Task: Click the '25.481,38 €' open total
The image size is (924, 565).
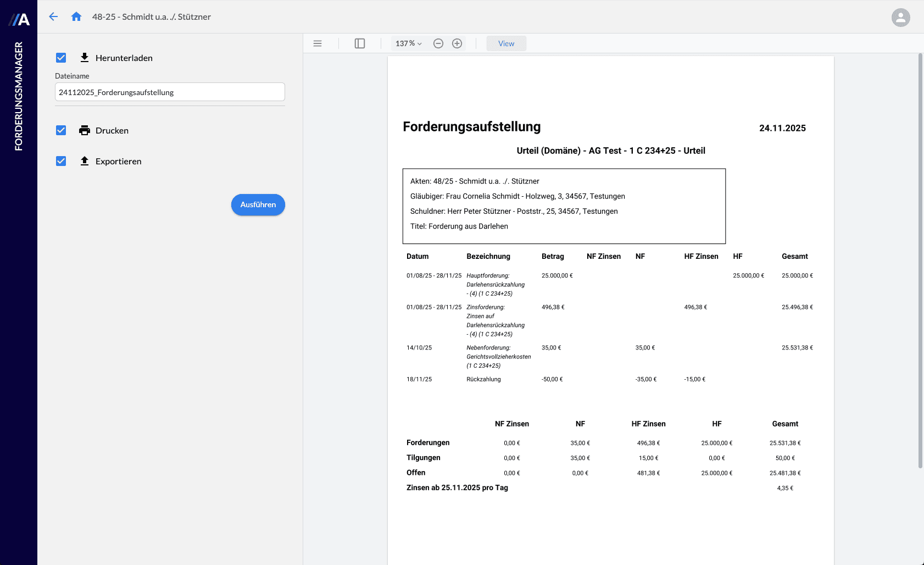Action: tap(785, 473)
